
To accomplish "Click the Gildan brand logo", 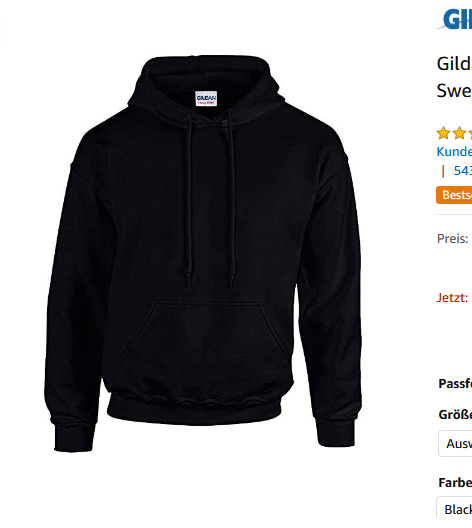I will coord(455,19).
